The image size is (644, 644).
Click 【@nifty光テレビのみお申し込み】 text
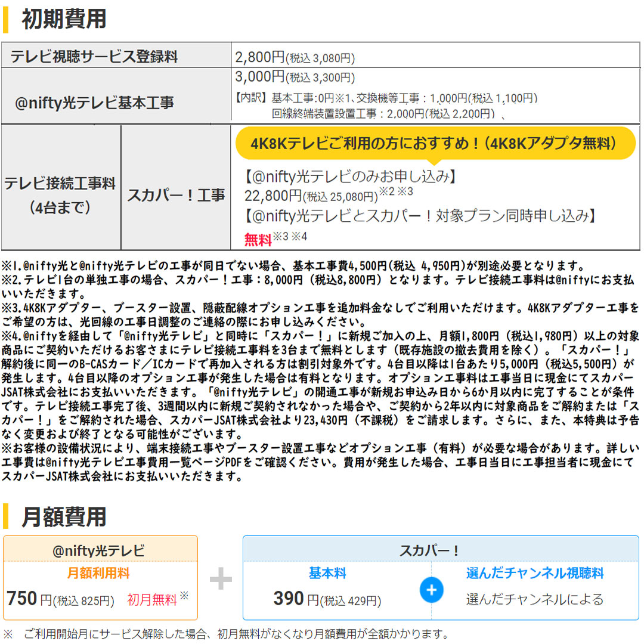pyautogui.click(x=350, y=177)
